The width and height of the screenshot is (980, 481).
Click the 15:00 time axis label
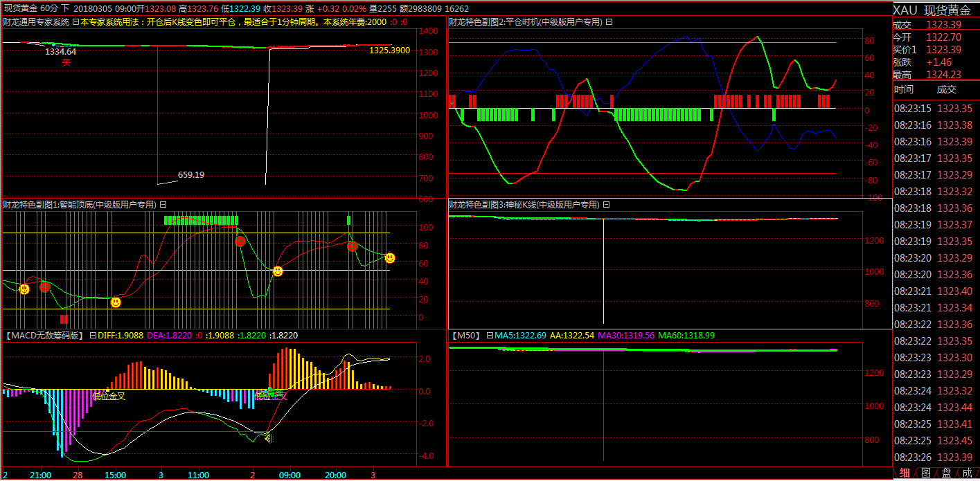[115, 475]
